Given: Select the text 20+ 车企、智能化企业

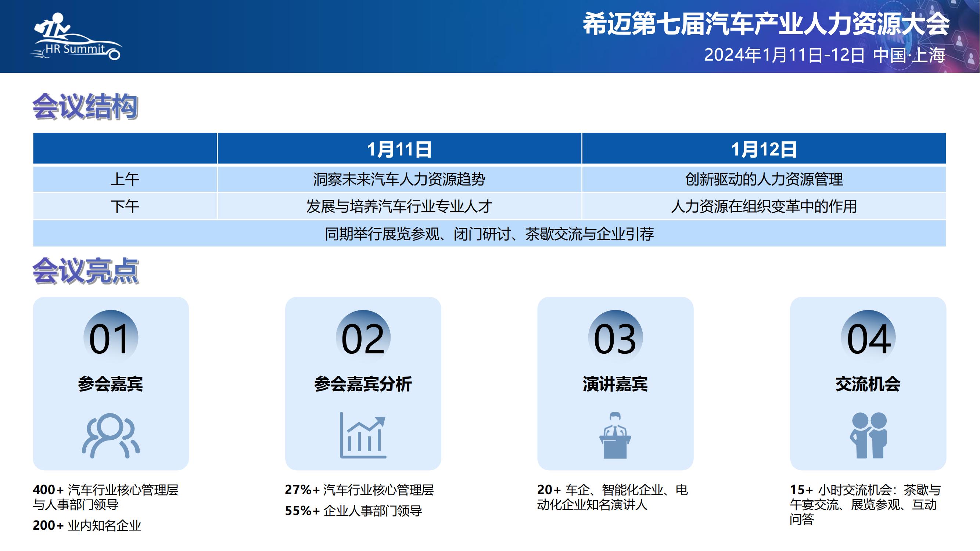Looking at the screenshot, I should pos(600,490).
